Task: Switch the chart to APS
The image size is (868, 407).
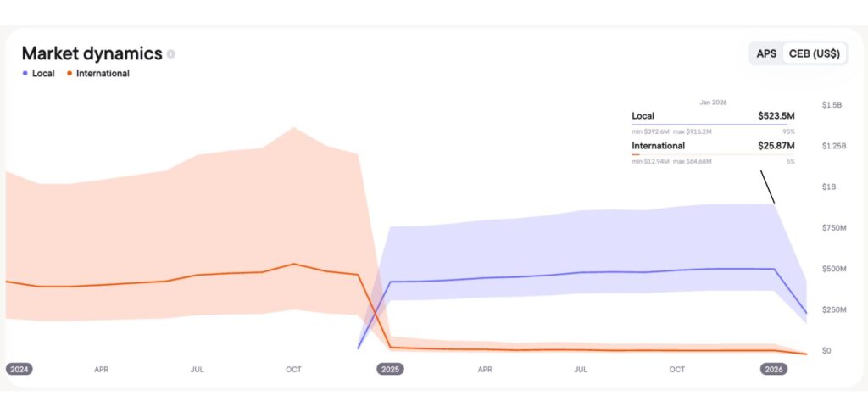Action: 766,53
